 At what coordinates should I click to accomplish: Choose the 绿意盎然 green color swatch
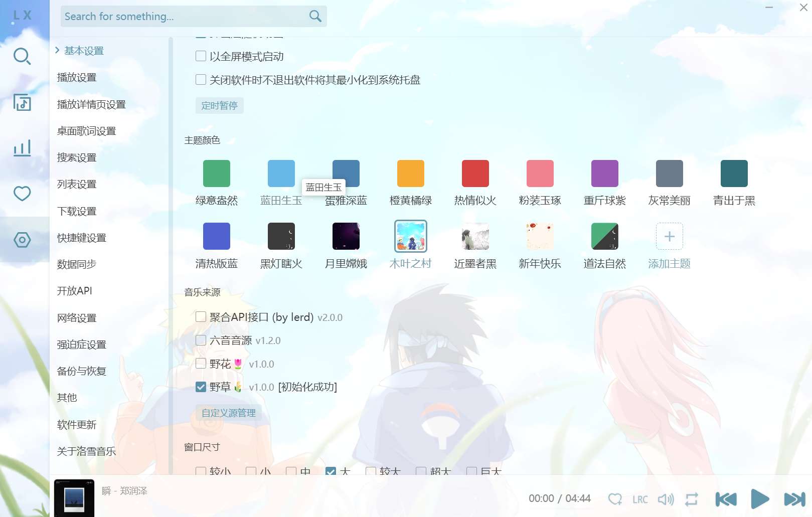pyautogui.click(x=217, y=174)
